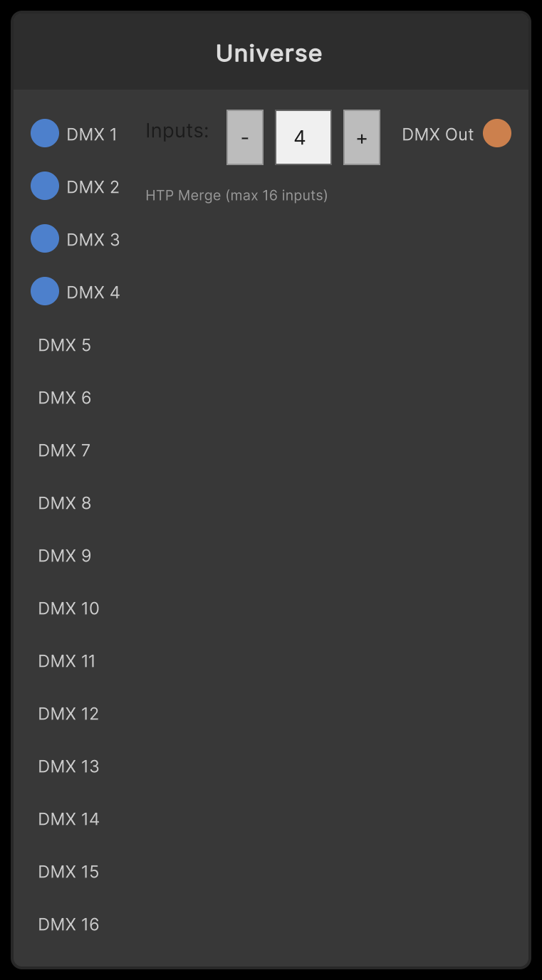Click the HTP Merge hint text
Screen dimensions: 542x980
236,195
